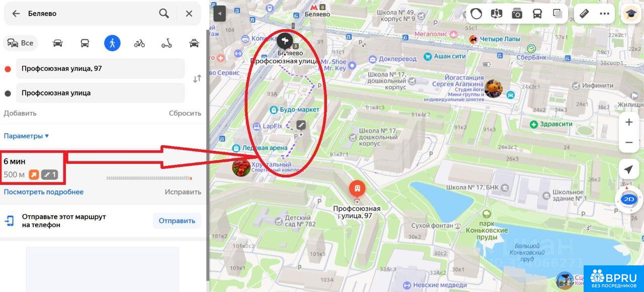This screenshot has width=644, height=292.
Task: Swap the start and destination points
Action: (x=197, y=79)
